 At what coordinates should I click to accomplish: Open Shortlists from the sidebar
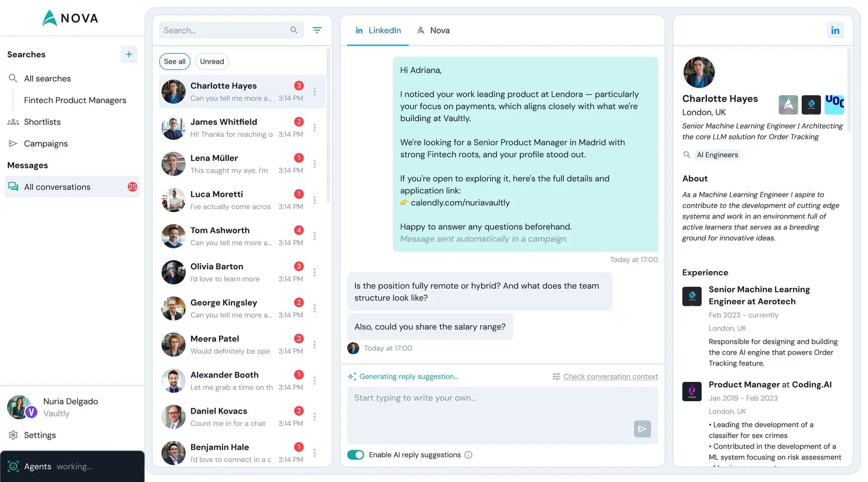(x=42, y=122)
